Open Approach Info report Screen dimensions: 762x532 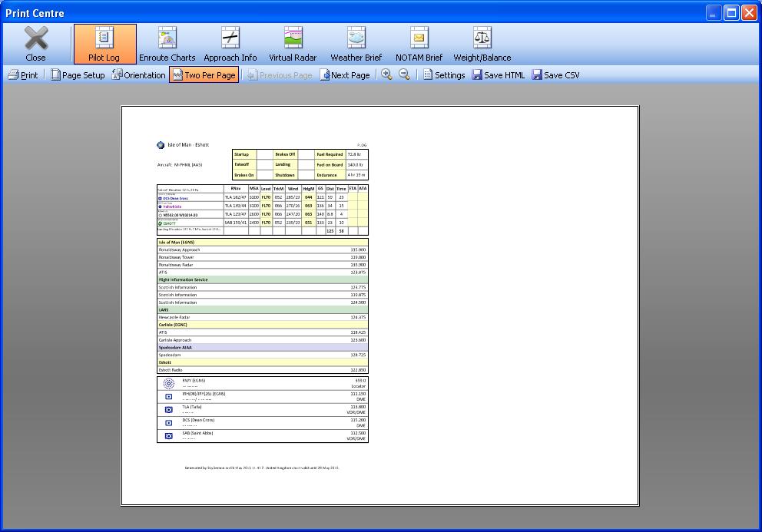[x=230, y=44]
